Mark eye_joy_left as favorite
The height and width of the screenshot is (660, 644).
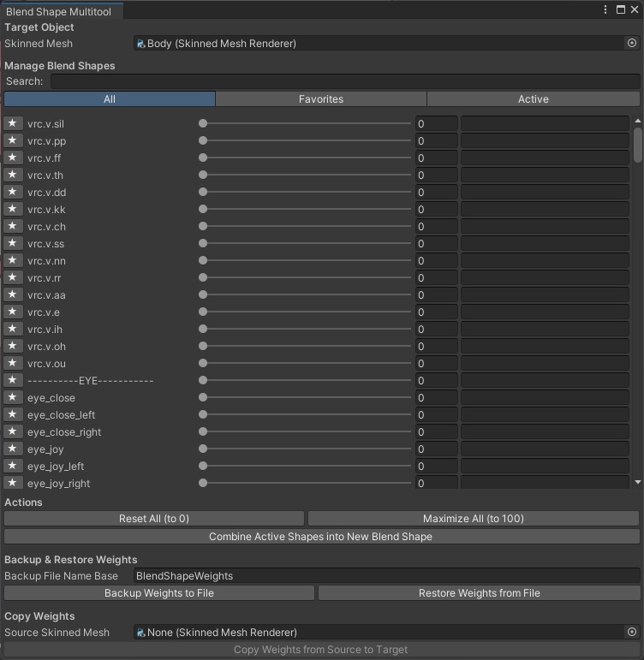click(12, 466)
